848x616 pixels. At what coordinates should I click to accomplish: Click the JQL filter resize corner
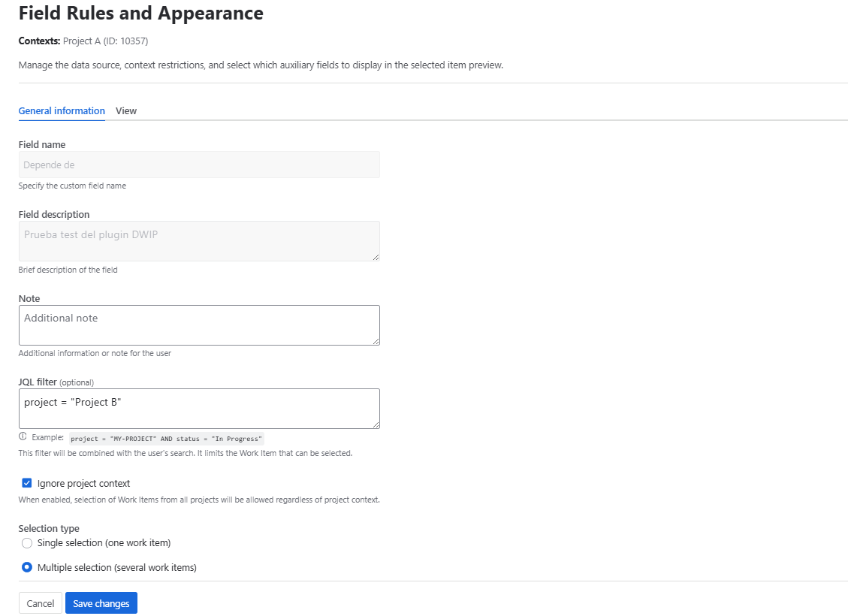pos(376,424)
